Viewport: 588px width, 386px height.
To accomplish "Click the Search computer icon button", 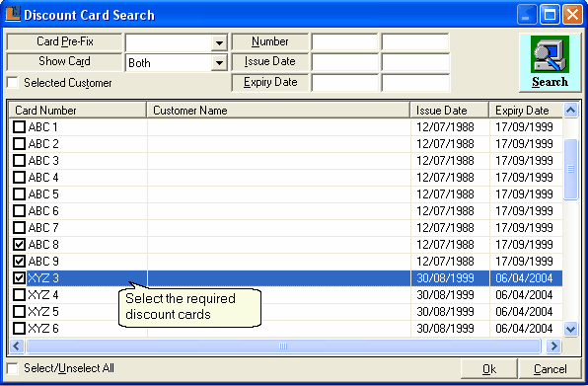I will (x=550, y=62).
